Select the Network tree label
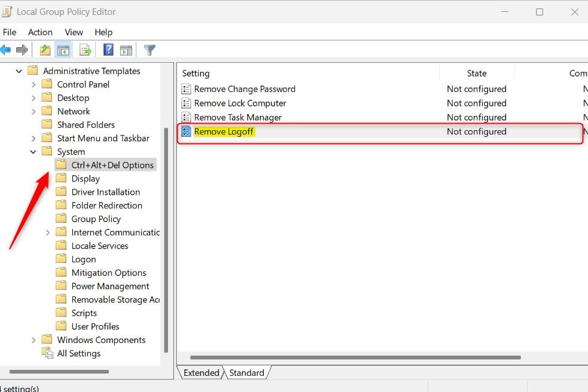588x392 pixels. [74, 111]
